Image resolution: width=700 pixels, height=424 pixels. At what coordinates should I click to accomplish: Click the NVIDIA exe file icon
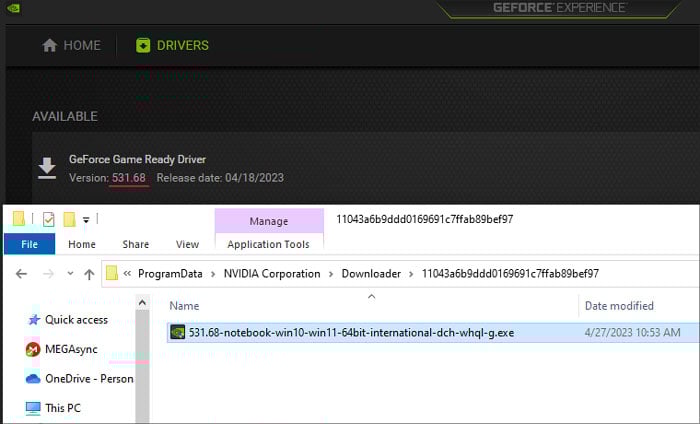tap(178, 333)
